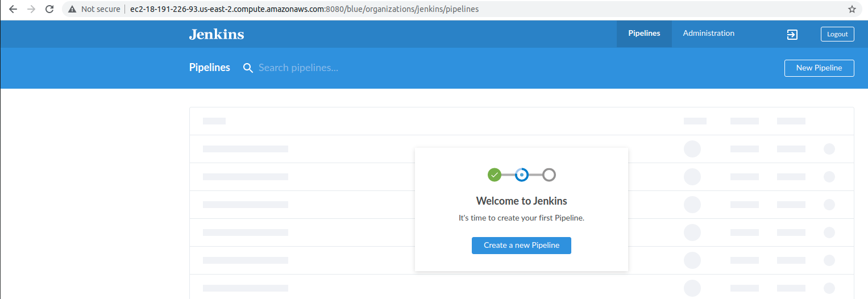868x299 pixels.
Task: Click the first Pipeline prompt text
Action: pos(521,218)
